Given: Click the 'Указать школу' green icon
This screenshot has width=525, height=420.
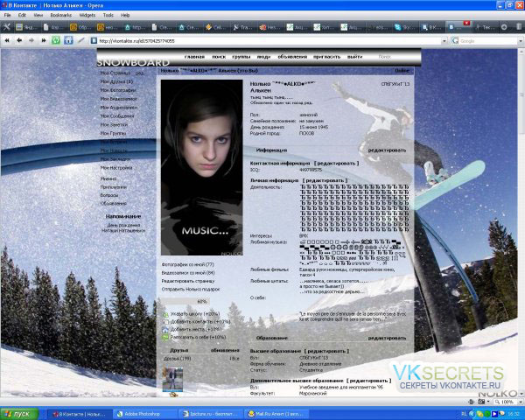Looking at the screenshot, I should coord(165,314).
